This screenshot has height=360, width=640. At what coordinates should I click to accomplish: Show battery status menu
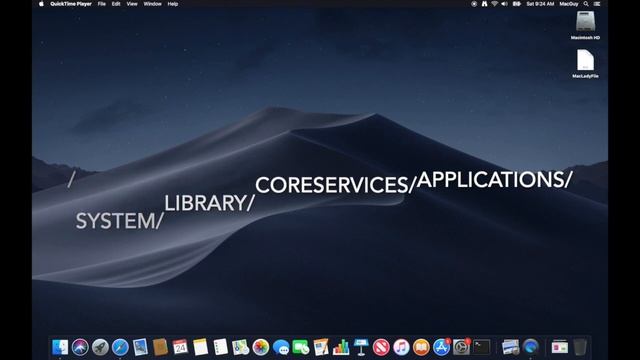[517, 4]
